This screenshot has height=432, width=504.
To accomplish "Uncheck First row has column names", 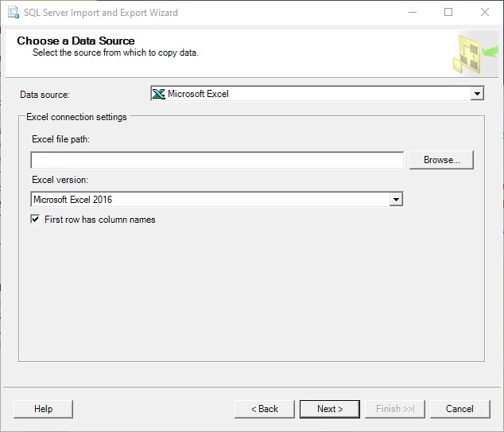I will point(35,220).
